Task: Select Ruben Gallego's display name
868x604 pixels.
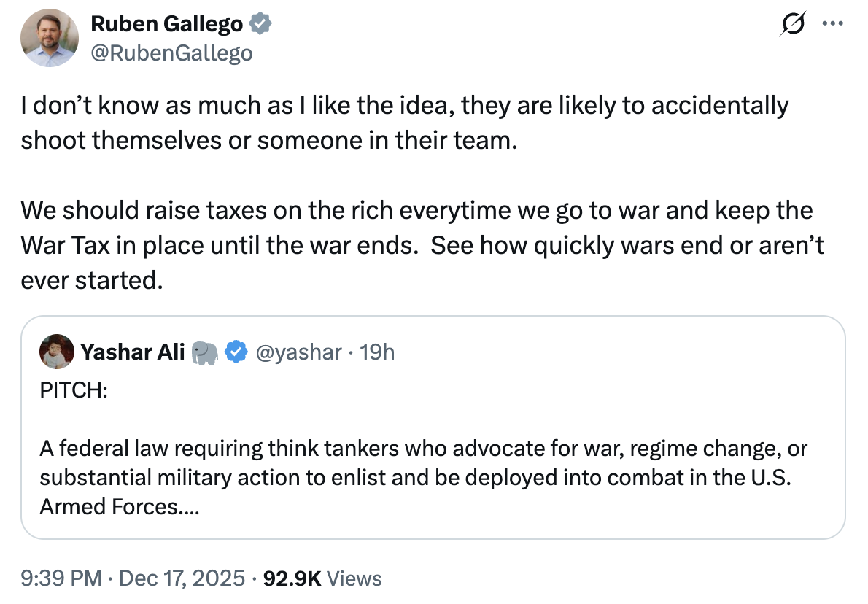Action: pyautogui.click(x=166, y=23)
